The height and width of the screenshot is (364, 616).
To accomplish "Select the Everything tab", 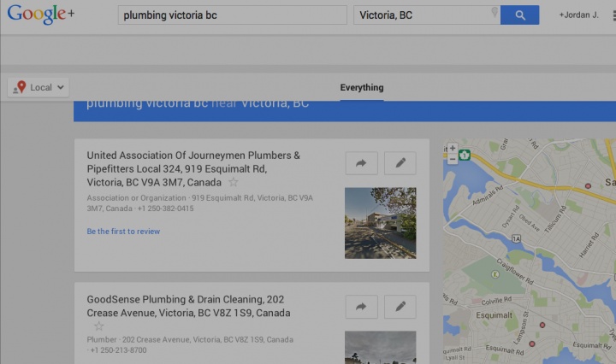I will pos(361,87).
